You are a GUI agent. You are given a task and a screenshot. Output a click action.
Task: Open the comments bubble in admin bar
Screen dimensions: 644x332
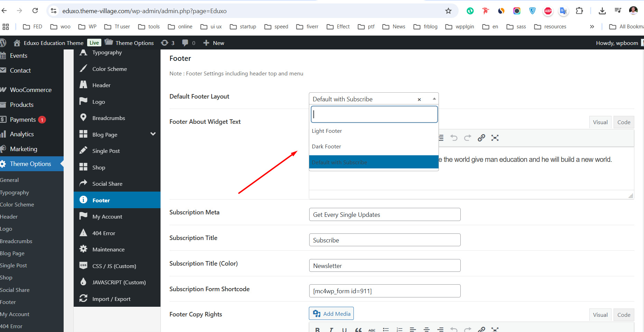coord(185,43)
